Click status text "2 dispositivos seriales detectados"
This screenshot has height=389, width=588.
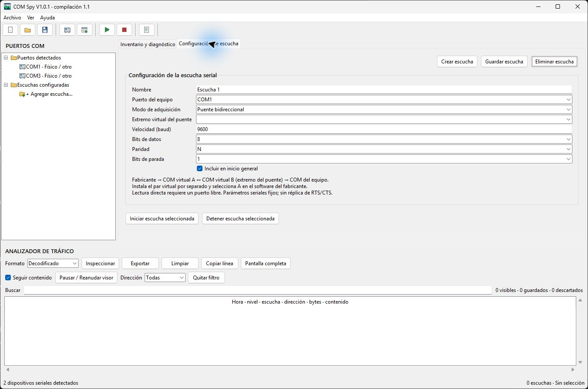pyautogui.click(x=41, y=383)
